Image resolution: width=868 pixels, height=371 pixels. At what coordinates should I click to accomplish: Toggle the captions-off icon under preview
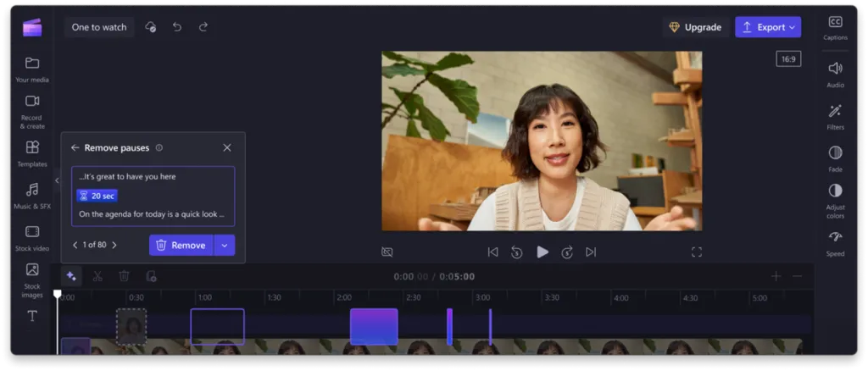click(x=387, y=252)
